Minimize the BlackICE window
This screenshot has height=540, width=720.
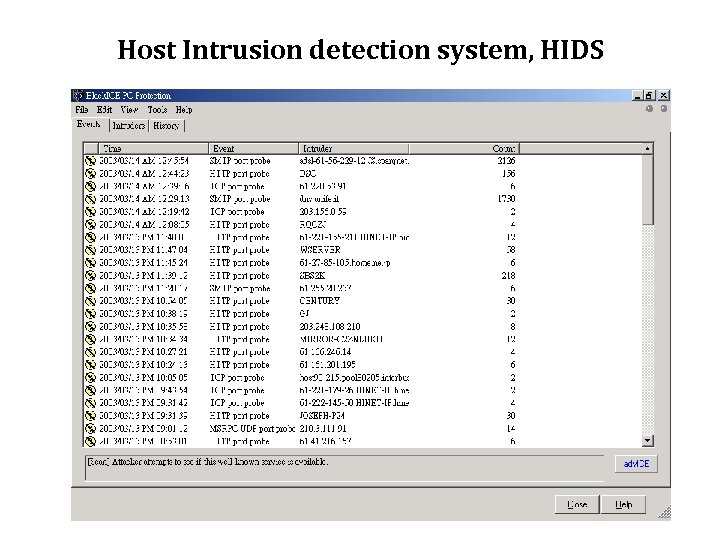637,96
